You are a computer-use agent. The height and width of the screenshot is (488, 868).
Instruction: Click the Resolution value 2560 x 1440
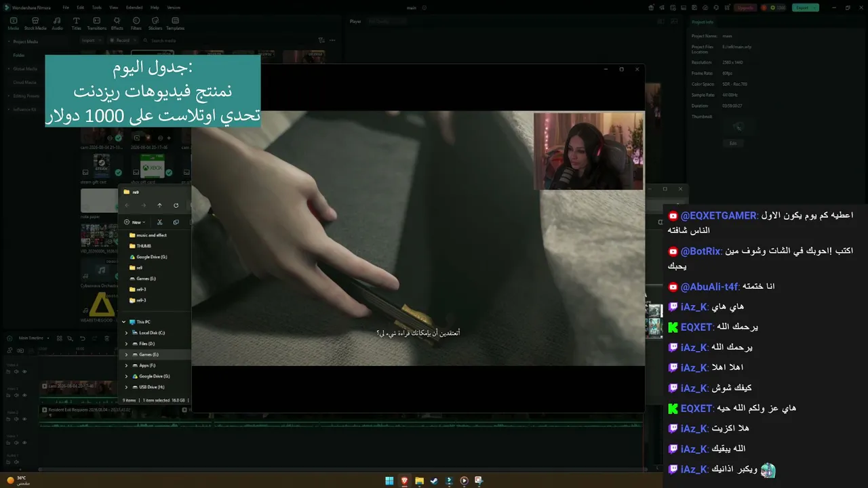[x=733, y=62]
